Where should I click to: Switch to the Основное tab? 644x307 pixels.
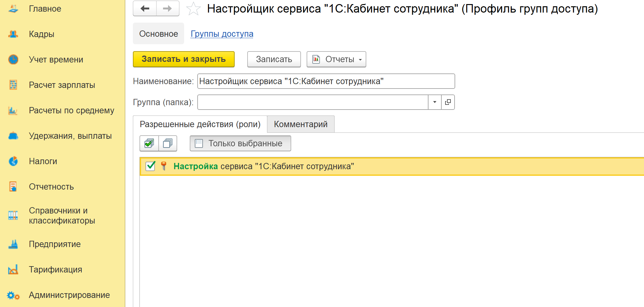pyautogui.click(x=158, y=34)
